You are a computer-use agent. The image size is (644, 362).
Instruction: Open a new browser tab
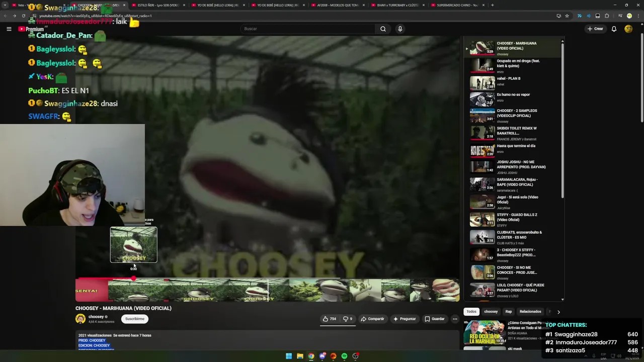click(x=492, y=5)
